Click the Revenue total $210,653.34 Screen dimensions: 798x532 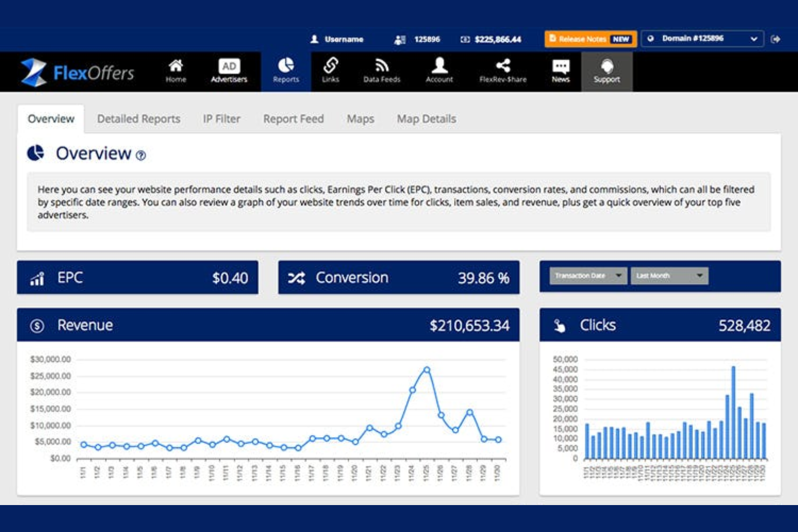pos(469,326)
